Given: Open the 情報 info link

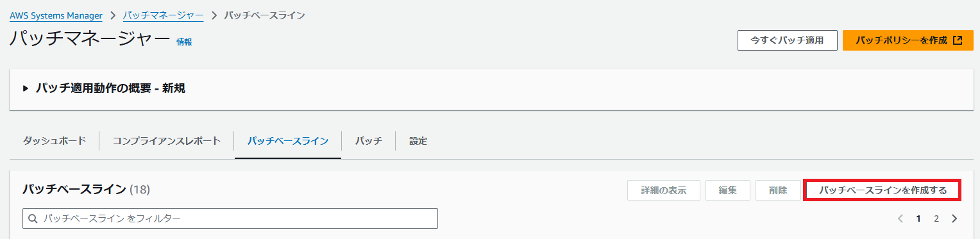Looking at the screenshot, I should 184,42.
